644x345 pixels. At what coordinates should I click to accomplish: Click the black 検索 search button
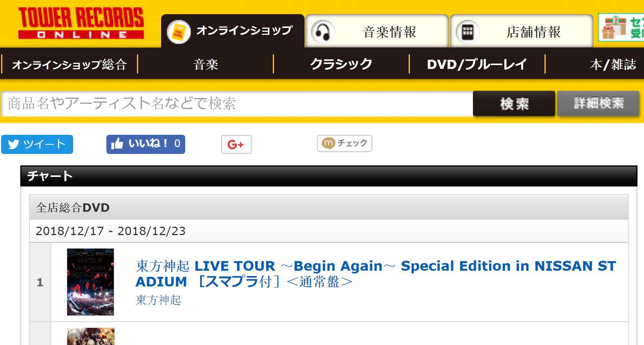[514, 103]
